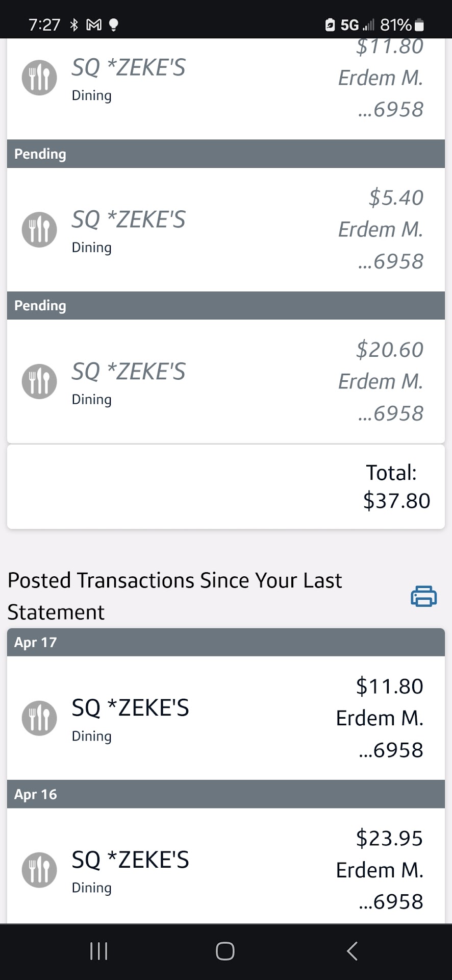Select the $23.95 posted transaction amount
This screenshot has width=452, height=980.
(x=390, y=838)
